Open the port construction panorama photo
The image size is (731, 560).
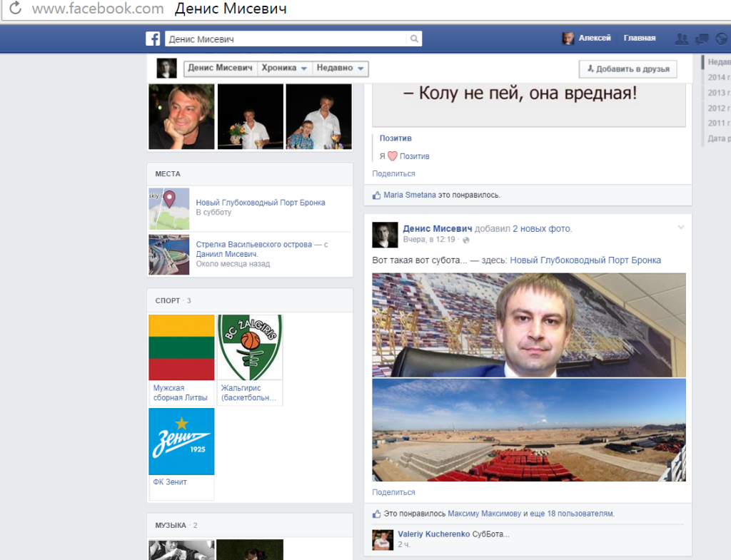coord(529,430)
